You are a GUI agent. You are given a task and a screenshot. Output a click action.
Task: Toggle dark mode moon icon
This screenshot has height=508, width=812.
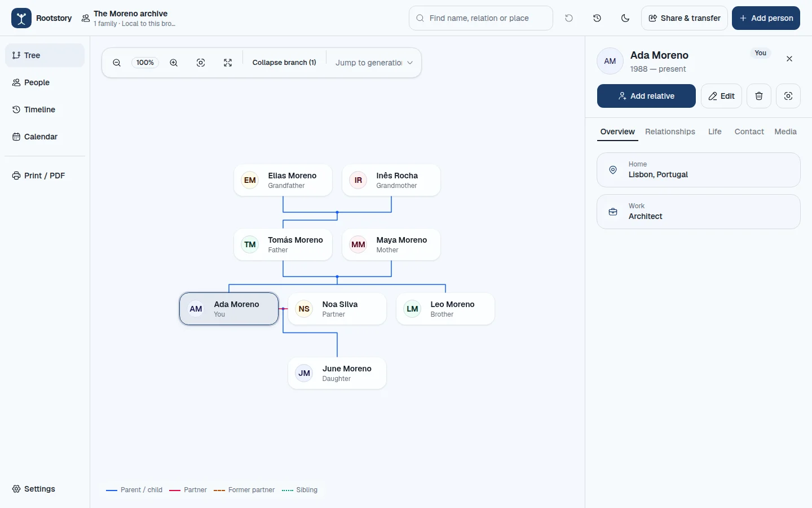625,18
